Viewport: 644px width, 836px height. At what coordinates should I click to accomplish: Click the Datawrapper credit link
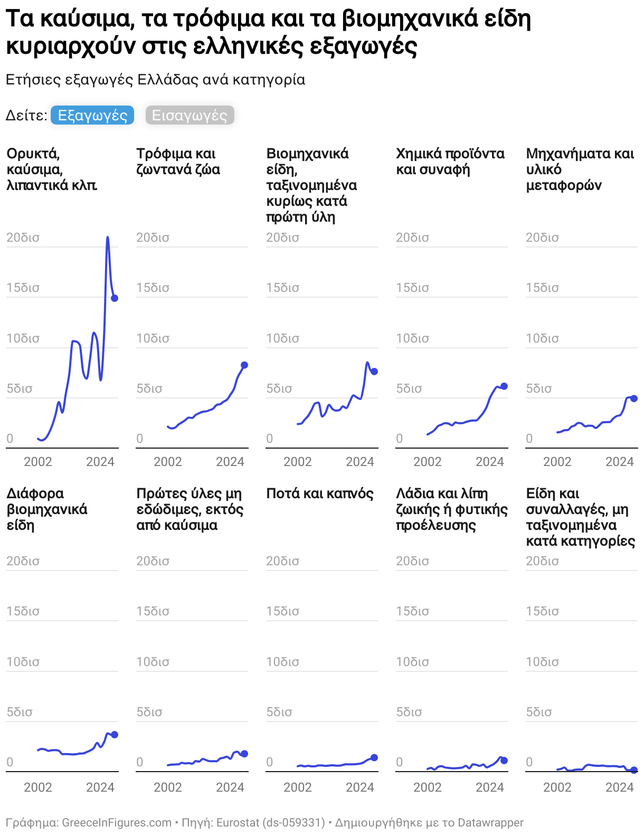490,823
